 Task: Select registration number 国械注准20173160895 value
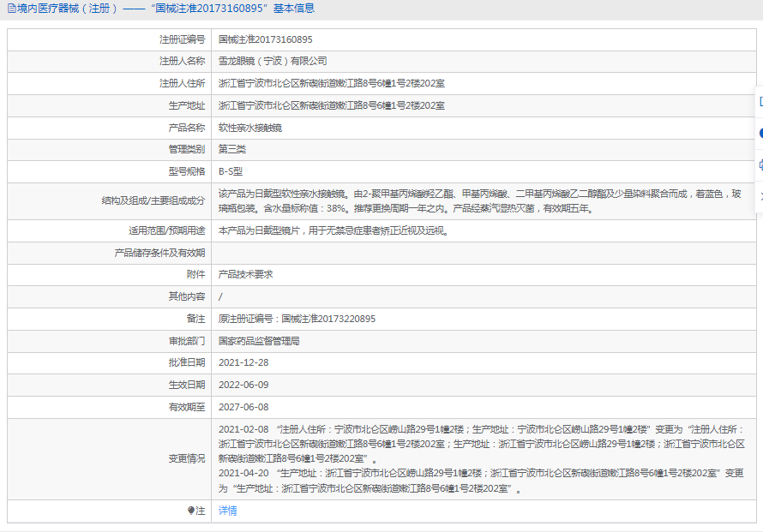265,39
